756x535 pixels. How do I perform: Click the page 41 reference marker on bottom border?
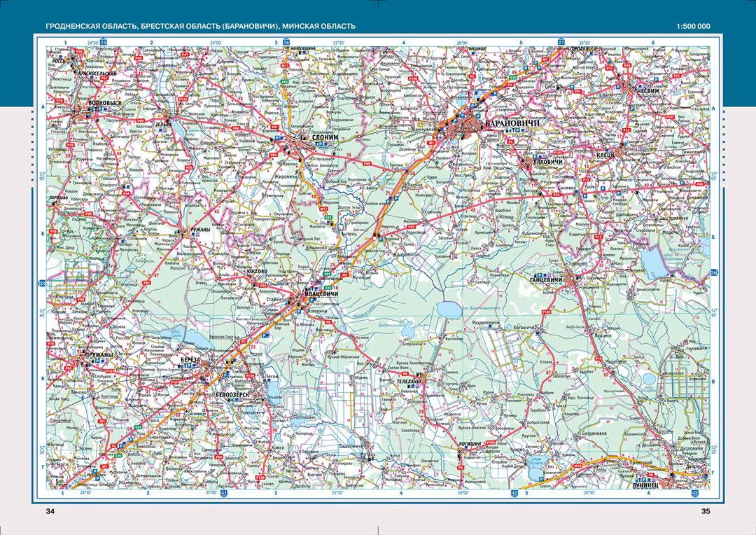tap(224, 494)
